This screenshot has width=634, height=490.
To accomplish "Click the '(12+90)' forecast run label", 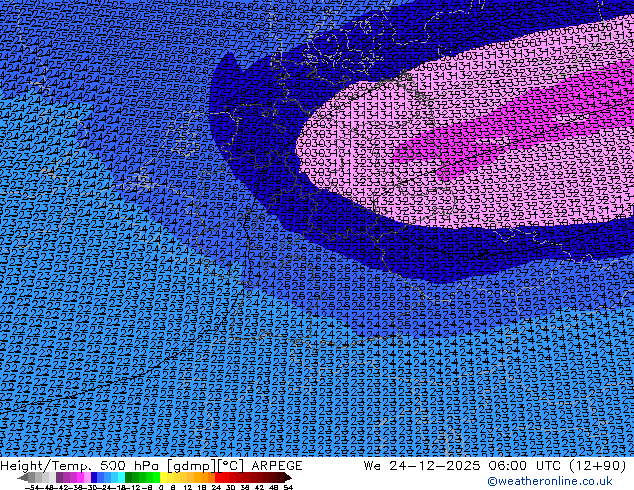I will 598,466.
